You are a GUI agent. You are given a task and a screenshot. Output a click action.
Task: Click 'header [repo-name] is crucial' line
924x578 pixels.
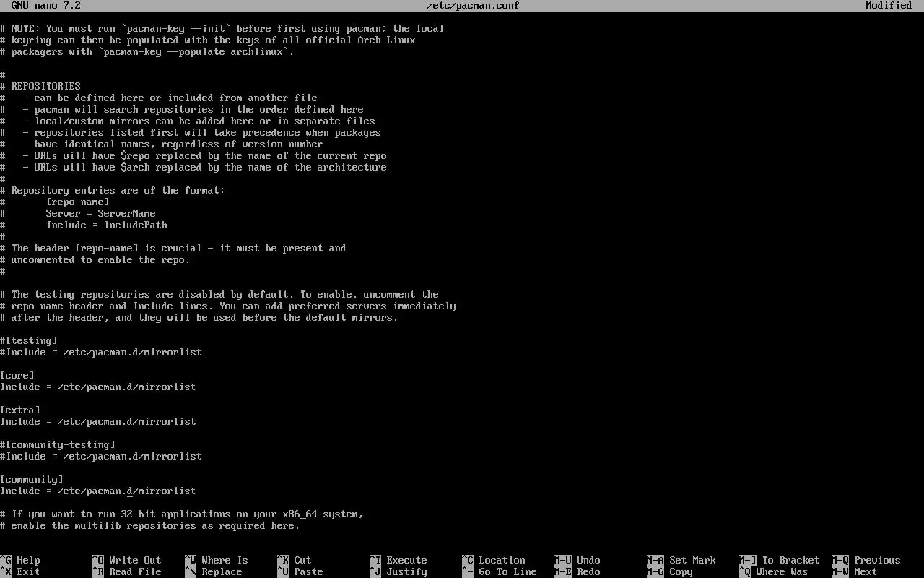tap(173, 248)
